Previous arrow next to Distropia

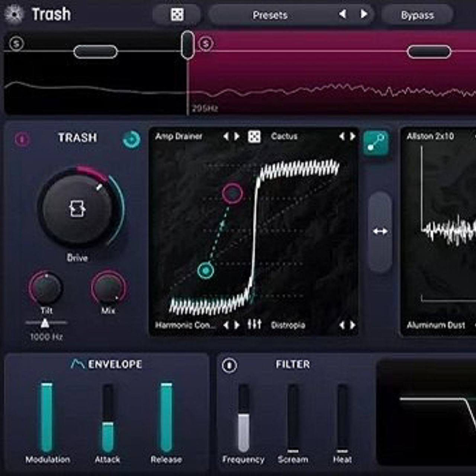pyautogui.click(x=342, y=325)
